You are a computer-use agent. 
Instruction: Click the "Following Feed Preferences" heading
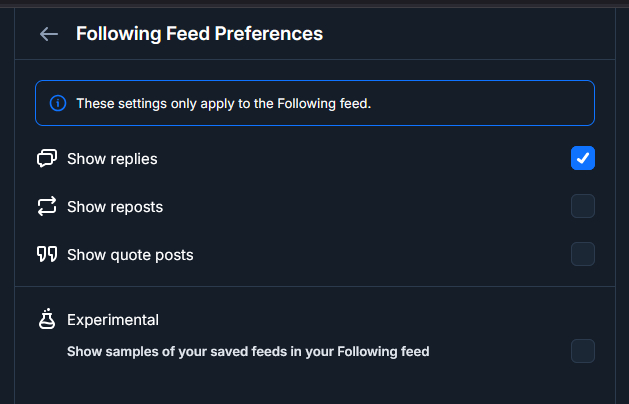point(199,34)
